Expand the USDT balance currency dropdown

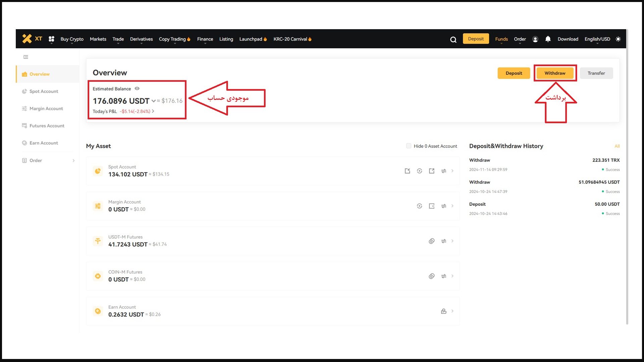(x=153, y=101)
